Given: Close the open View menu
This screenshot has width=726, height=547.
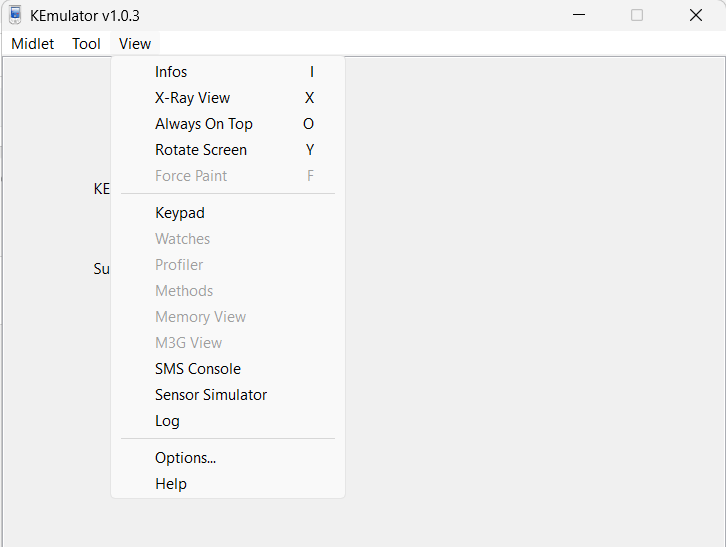Looking at the screenshot, I should pyautogui.click(x=134, y=44).
